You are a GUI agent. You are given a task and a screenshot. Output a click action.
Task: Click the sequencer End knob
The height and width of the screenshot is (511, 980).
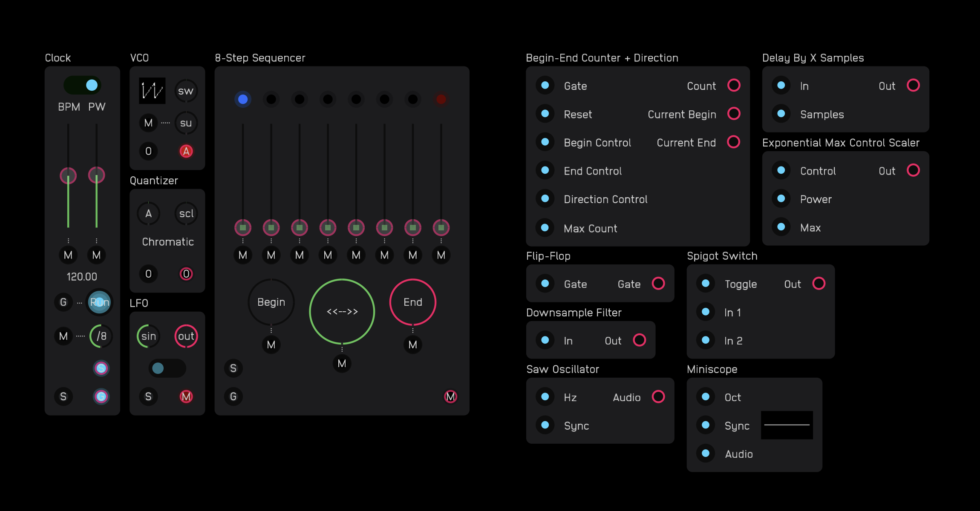point(412,302)
